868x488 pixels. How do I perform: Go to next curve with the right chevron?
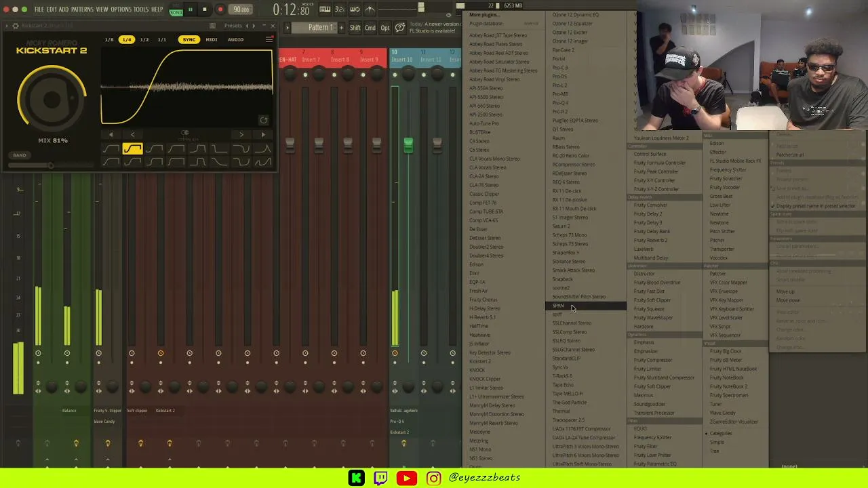coord(241,135)
